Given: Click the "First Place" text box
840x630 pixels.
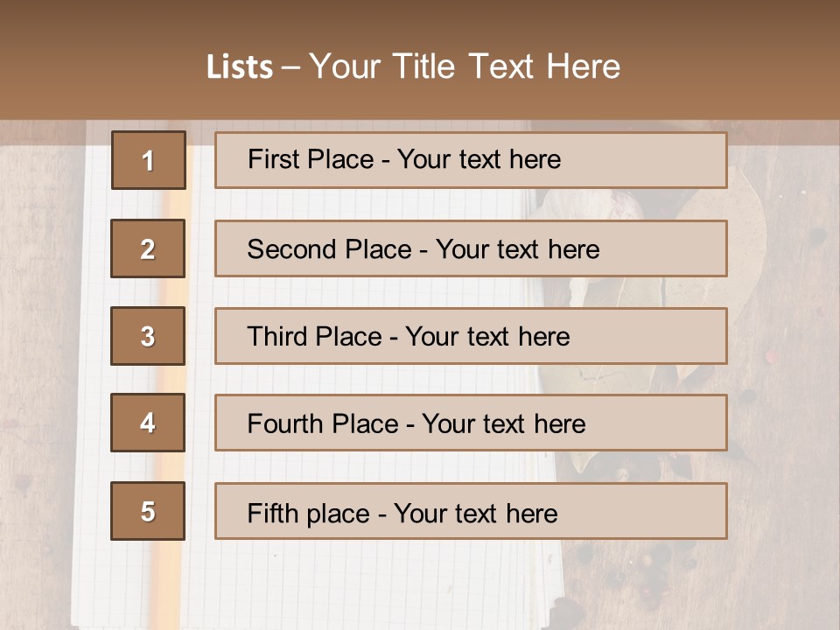Looking at the screenshot, I should click(x=471, y=160).
